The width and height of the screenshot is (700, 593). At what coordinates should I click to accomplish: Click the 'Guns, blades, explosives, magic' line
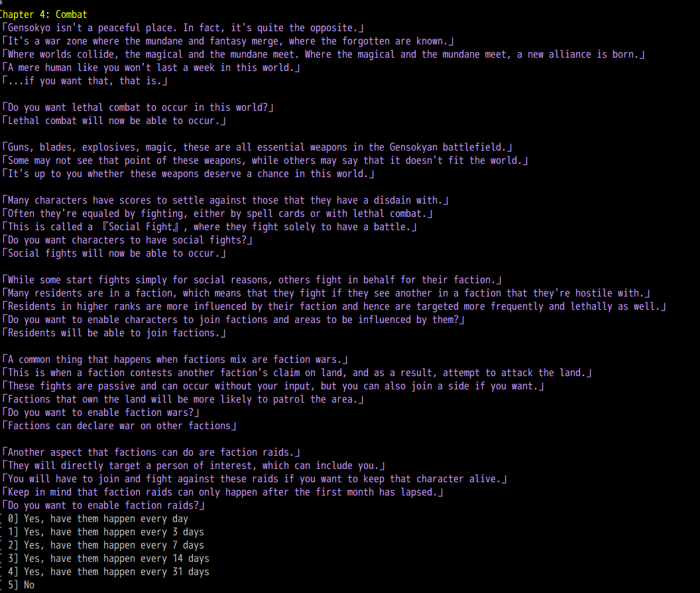tap(257, 147)
